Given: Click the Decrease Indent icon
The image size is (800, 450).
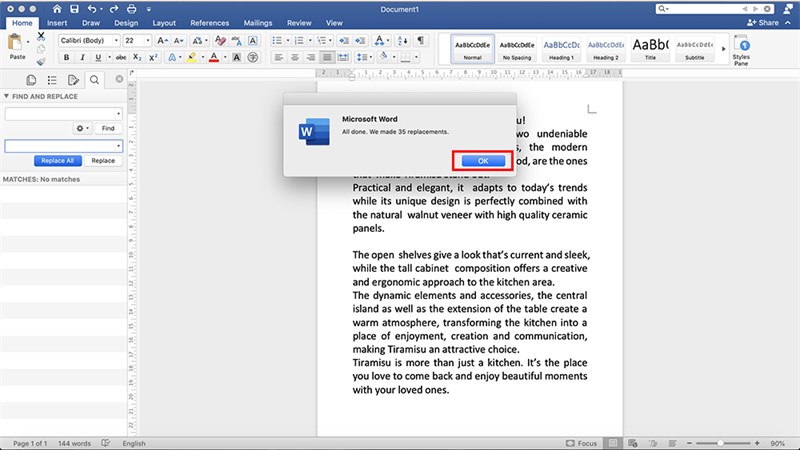Looking at the screenshot, I should point(344,41).
